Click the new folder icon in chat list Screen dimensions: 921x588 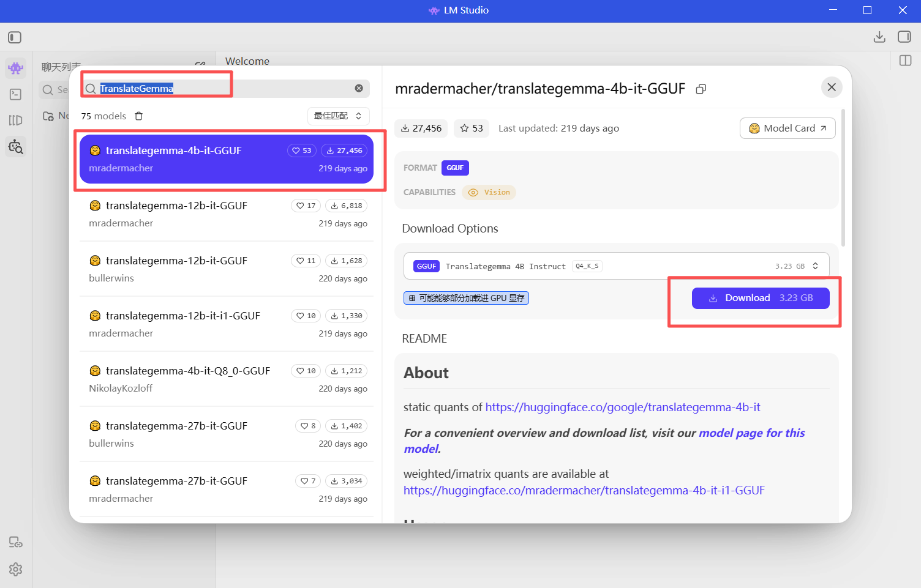[x=48, y=116]
